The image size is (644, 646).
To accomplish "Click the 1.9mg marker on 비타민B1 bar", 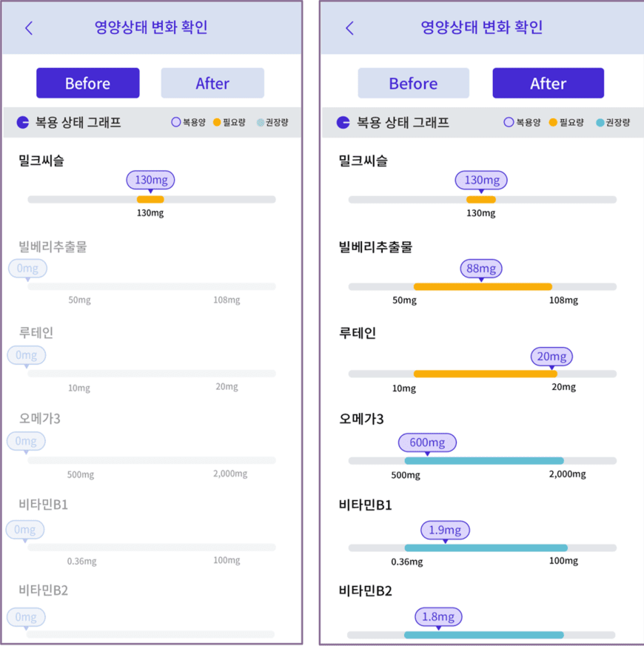I will 445,530.
